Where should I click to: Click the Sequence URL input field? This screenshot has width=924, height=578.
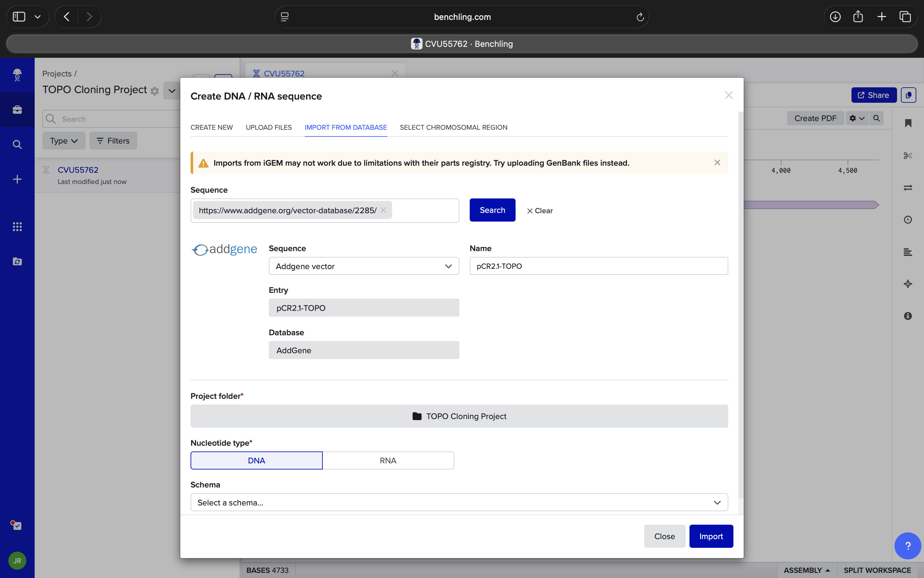(325, 211)
